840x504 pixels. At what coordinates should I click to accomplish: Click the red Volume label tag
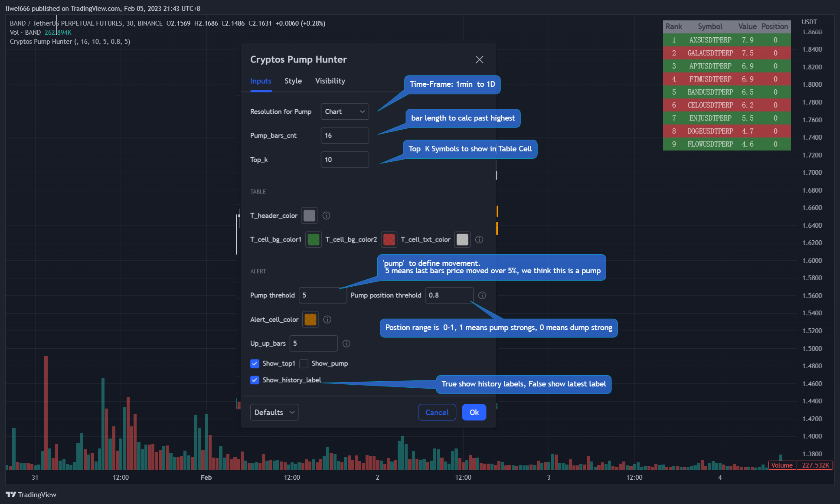(782, 465)
